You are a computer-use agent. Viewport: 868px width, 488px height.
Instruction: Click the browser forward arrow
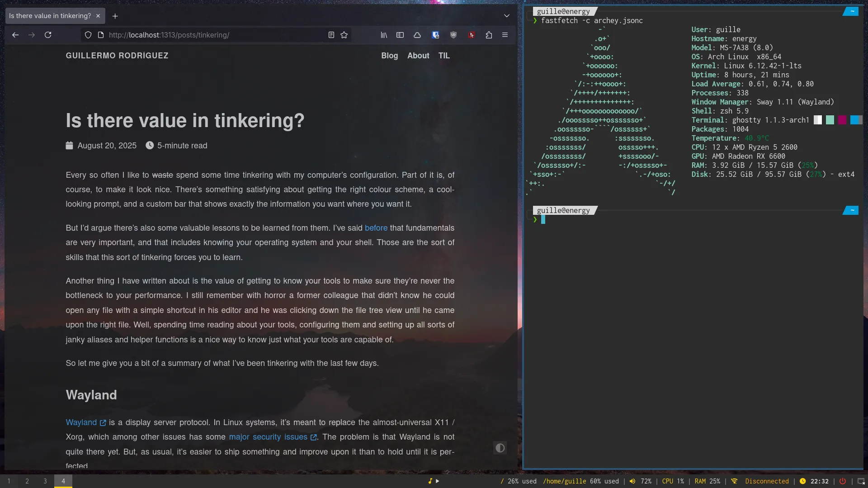[x=32, y=35]
